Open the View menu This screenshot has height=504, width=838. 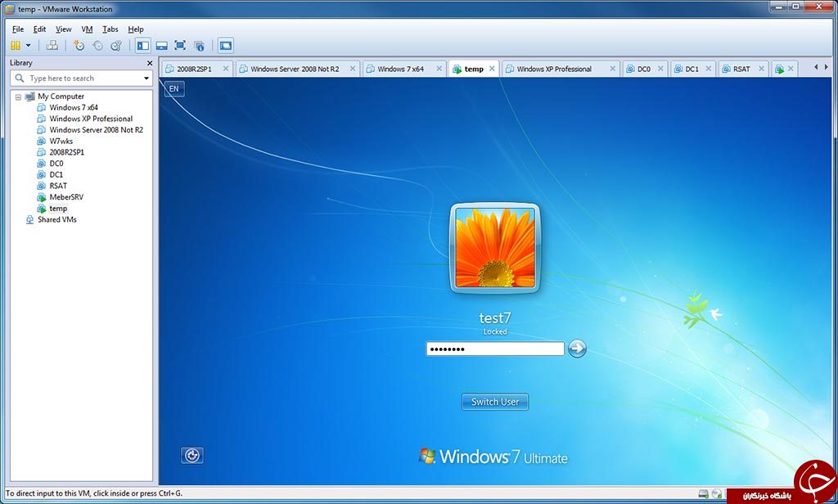tap(64, 29)
